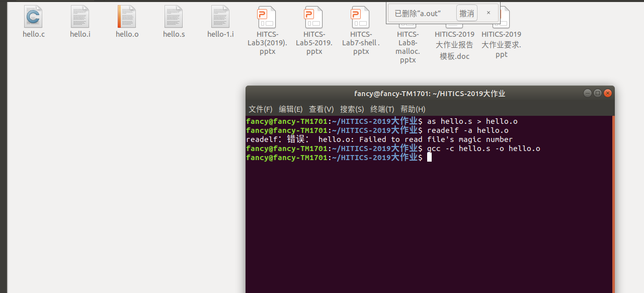Click 撤消 to undo deleting a.out
The height and width of the screenshot is (293, 644).
pos(467,13)
